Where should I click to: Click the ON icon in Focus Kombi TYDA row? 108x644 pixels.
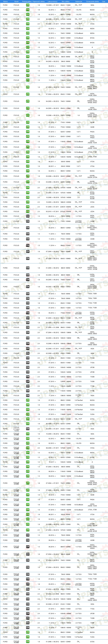tap(28, 609)
